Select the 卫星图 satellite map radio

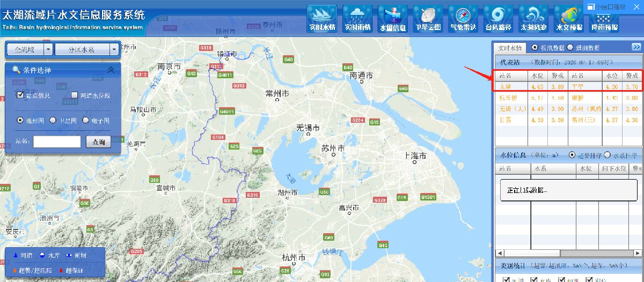53,121
